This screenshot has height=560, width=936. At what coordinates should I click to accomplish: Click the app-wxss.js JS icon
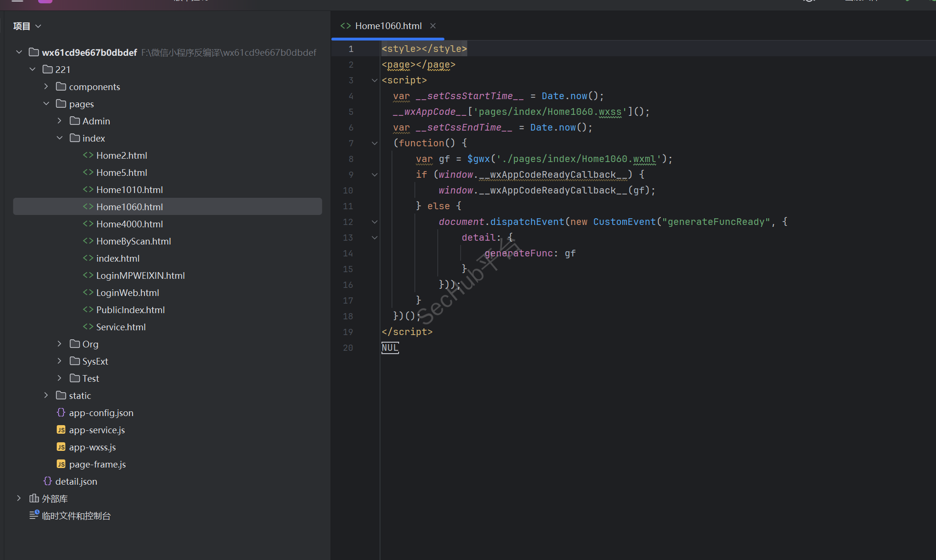pyautogui.click(x=61, y=447)
